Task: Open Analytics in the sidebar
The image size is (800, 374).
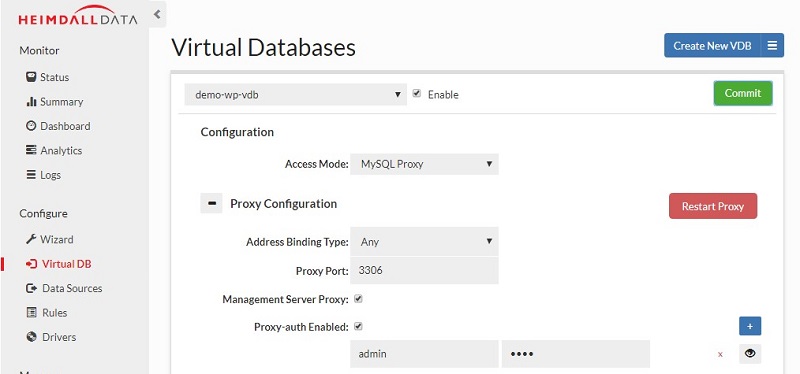Action: coord(54,151)
